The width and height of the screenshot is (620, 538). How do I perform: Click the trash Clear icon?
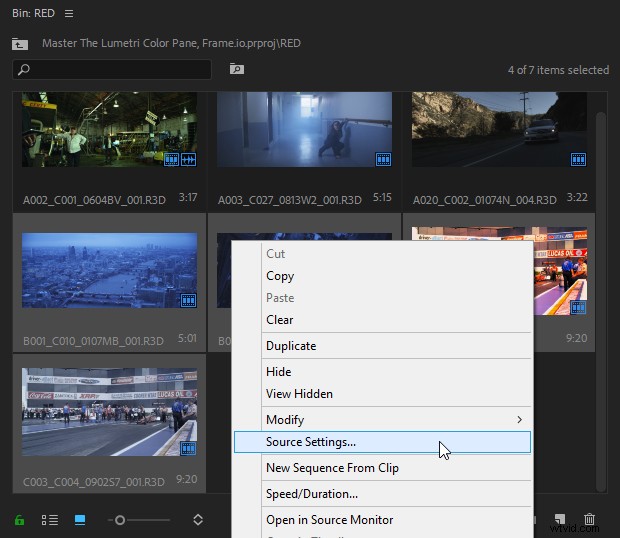pyautogui.click(x=589, y=519)
